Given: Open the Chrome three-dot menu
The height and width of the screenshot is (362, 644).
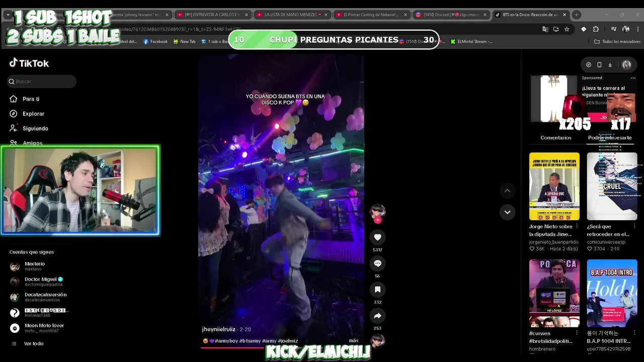Looking at the screenshot, I should 638,29.
